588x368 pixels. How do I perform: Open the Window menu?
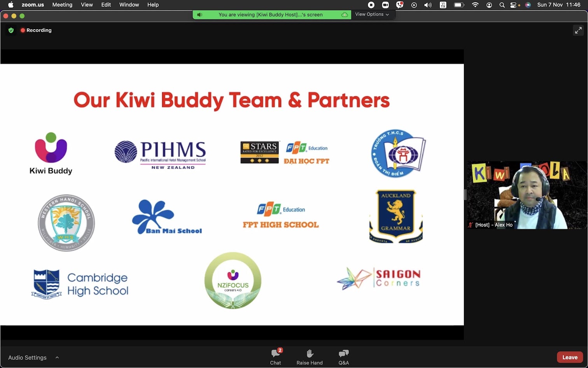click(129, 5)
